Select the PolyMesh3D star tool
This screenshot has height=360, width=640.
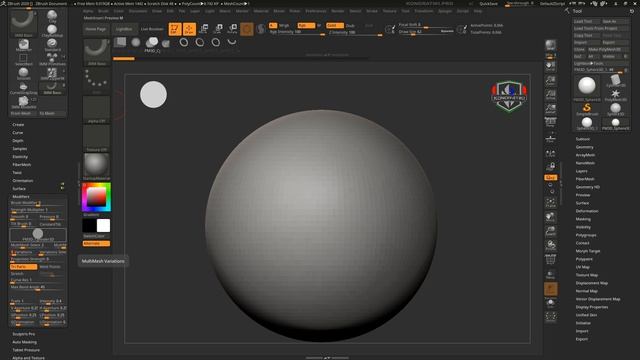click(x=616, y=95)
